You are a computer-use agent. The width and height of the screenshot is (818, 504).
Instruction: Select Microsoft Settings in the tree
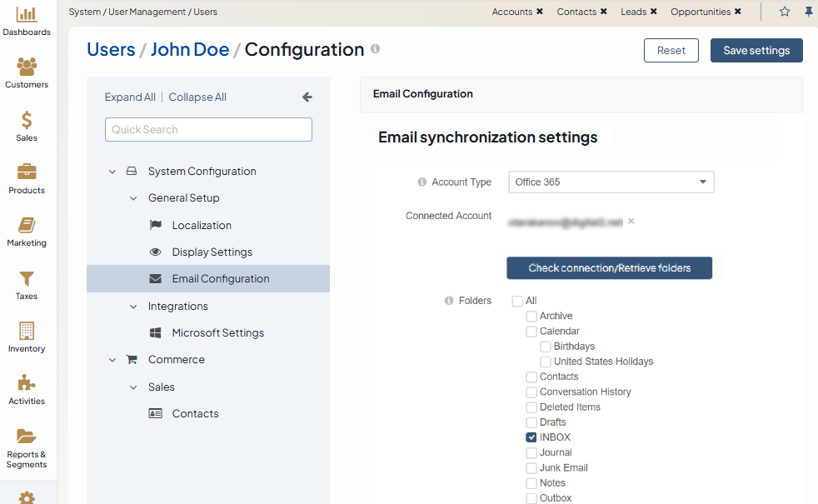click(x=217, y=332)
